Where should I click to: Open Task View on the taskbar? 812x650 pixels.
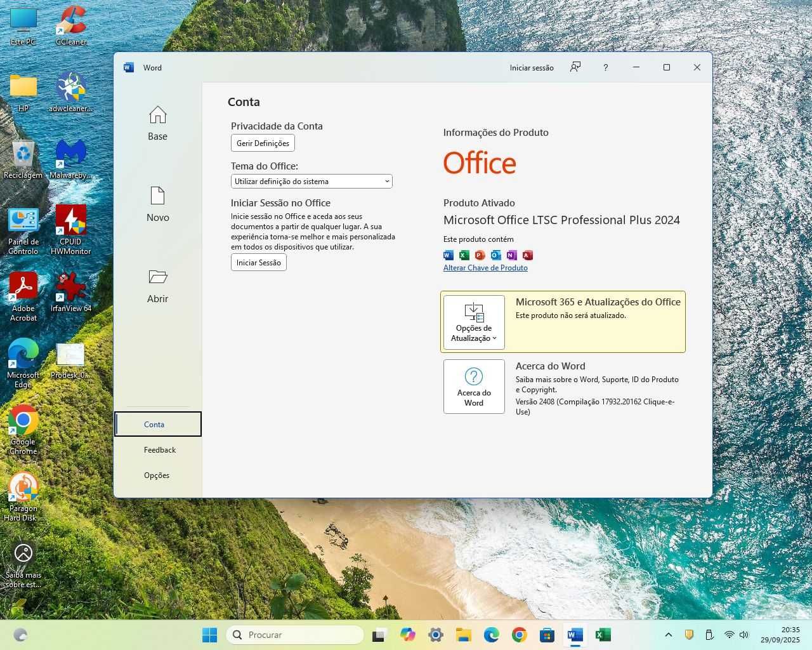(x=379, y=635)
